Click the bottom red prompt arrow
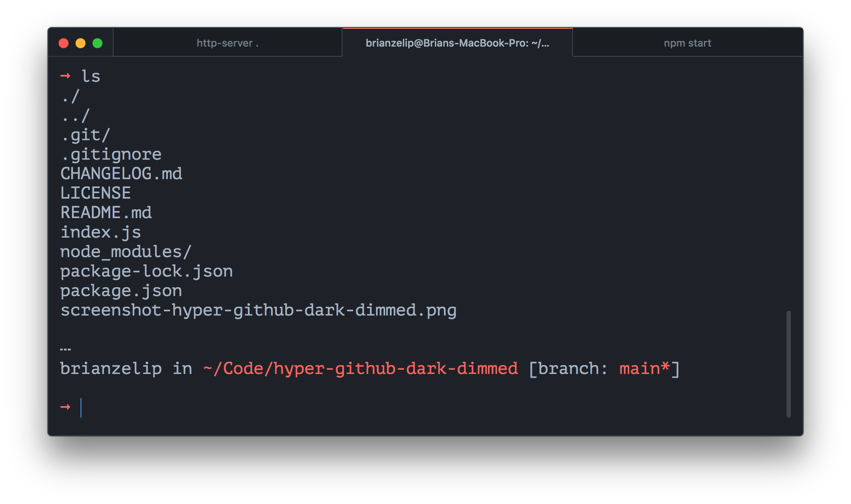Viewport: 851px width, 504px height. click(65, 407)
